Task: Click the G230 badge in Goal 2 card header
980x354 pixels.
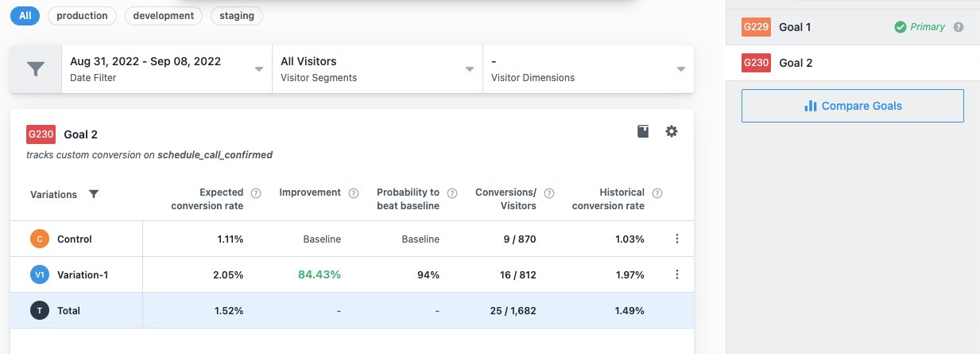Action: click(41, 134)
